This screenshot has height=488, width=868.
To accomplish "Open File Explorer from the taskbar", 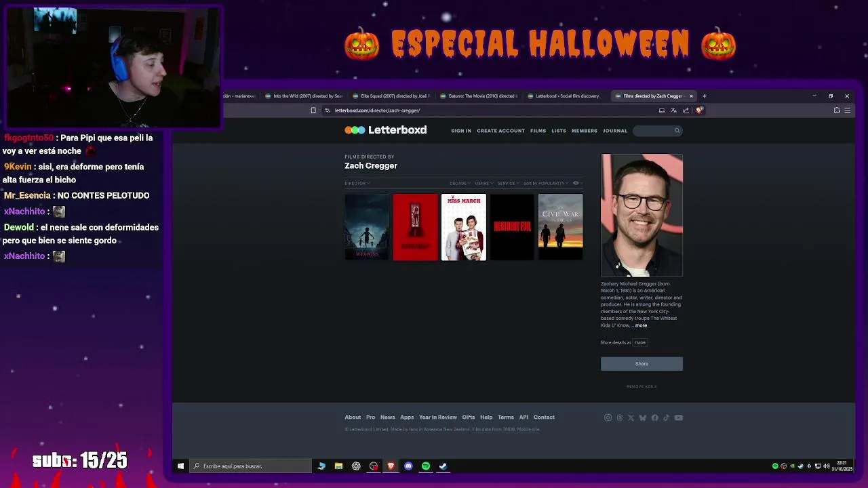I will coord(338,466).
